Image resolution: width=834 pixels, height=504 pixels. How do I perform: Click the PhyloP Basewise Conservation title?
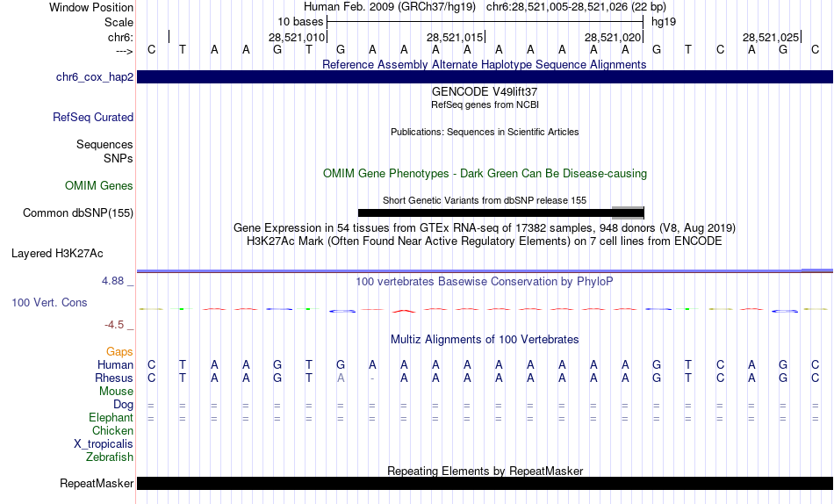[485, 282]
